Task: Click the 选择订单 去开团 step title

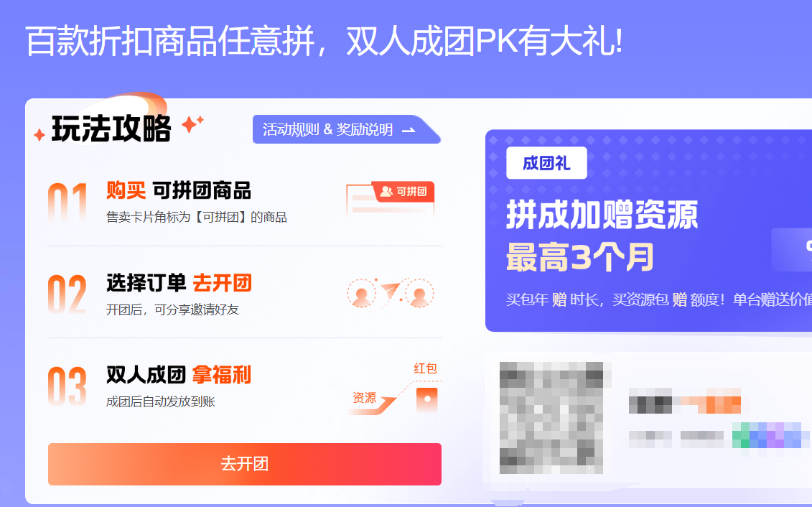Action: (179, 283)
